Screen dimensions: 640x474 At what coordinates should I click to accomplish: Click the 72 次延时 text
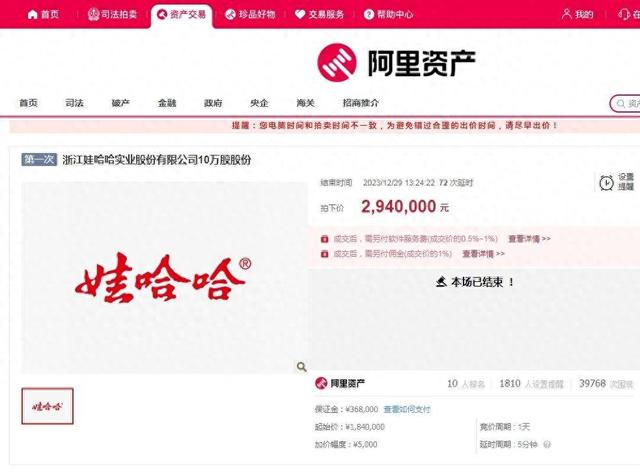click(456, 183)
